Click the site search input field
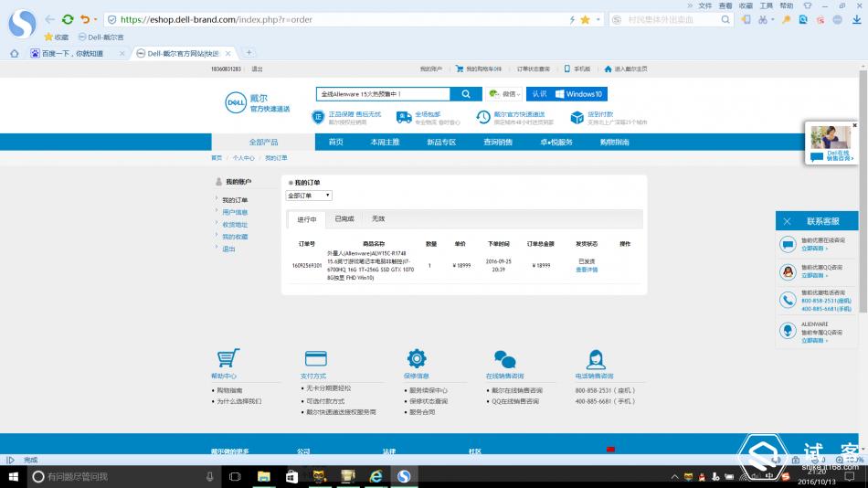Viewport: 868px width, 488px height. click(383, 94)
